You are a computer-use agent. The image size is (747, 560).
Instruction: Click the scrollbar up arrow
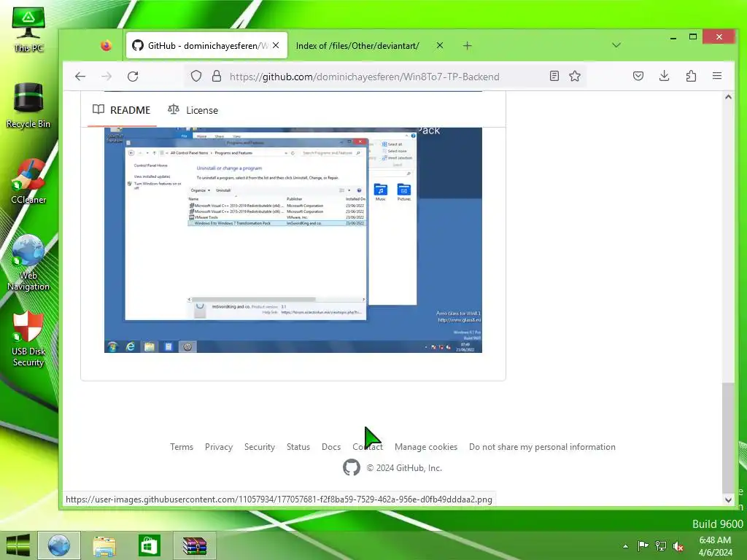pos(728,97)
